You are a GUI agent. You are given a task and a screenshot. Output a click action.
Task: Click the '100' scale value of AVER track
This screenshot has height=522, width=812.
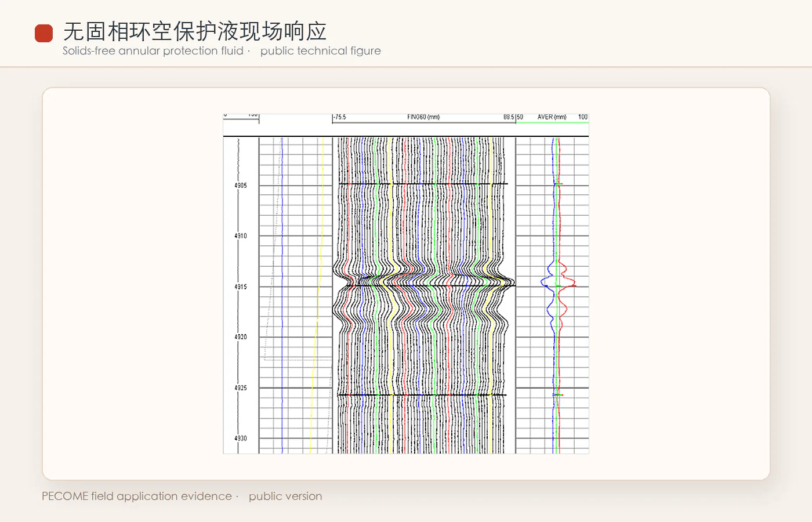pyautogui.click(x=583, y=117)
